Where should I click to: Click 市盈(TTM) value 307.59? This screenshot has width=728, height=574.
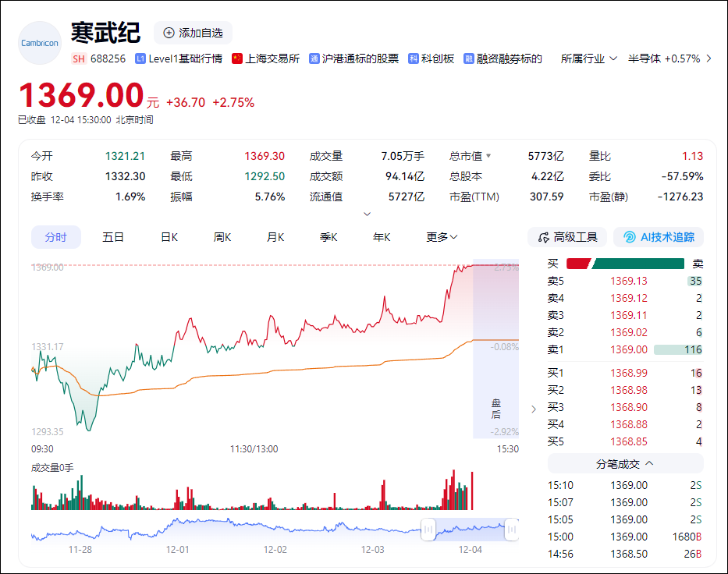coord(546,197)
